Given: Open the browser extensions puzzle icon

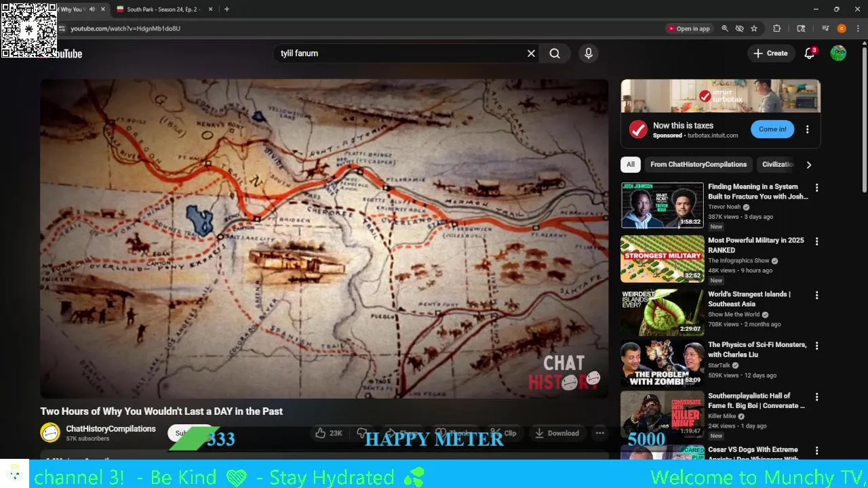Looking at the screenshot, I should (777, 28).
